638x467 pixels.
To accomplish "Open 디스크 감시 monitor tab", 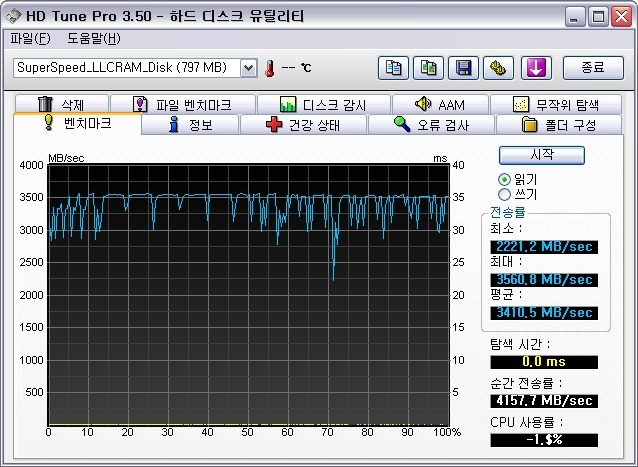I will tap(323, 105).
